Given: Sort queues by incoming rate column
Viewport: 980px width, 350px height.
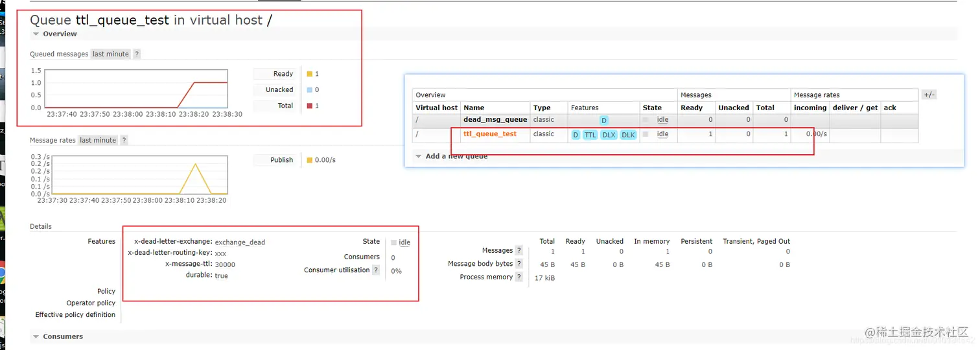Looking at the screenshot, I should point(810,108).
